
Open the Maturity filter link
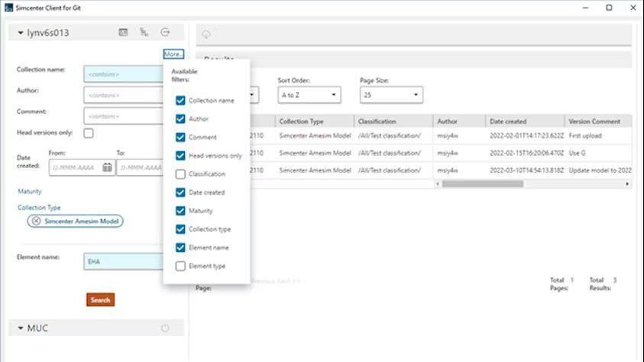point(30,191)
